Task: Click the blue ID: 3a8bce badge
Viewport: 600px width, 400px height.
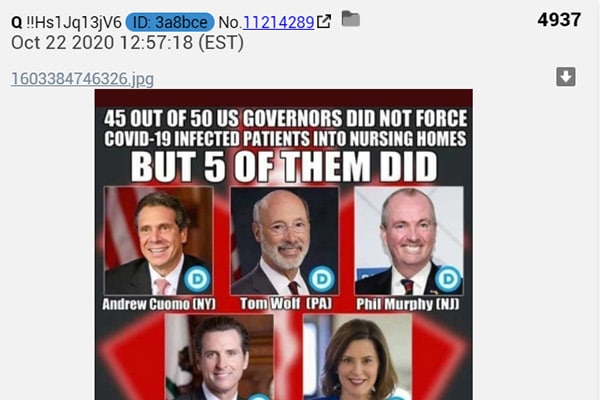Action: pos(170,22)
